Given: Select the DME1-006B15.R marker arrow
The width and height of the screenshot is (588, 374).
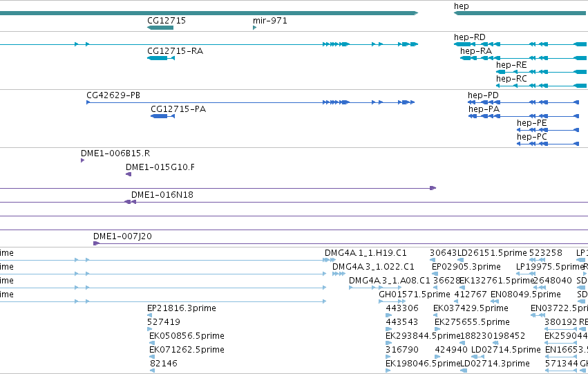Looking at the screenshot, I should pos(82,160).
